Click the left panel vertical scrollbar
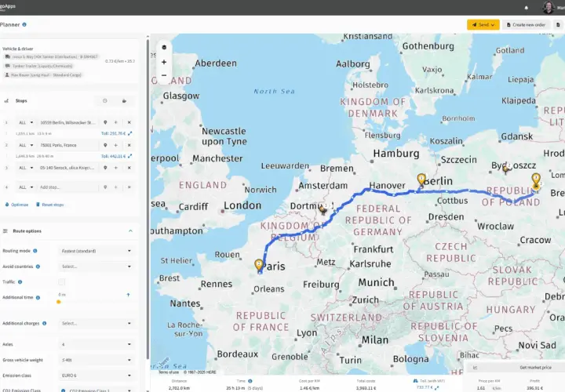The height and width of the screenshot is (392, 565). [148, 198]
